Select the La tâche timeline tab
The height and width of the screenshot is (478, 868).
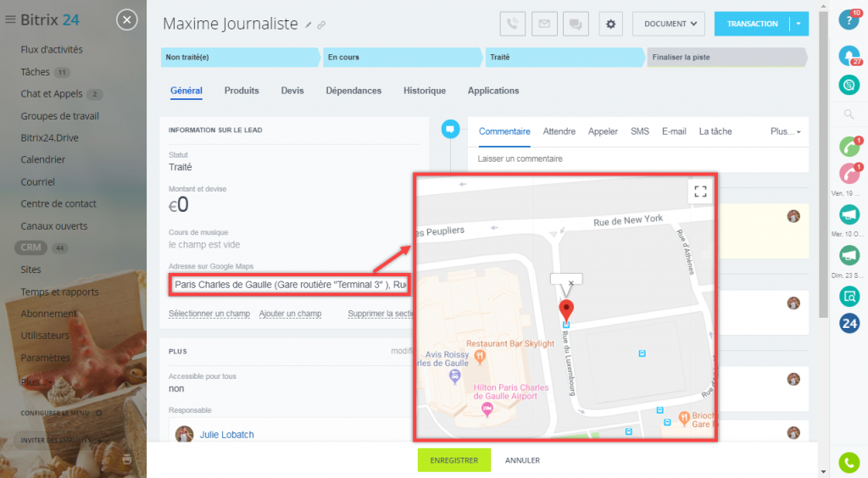(x=715, y=131)
